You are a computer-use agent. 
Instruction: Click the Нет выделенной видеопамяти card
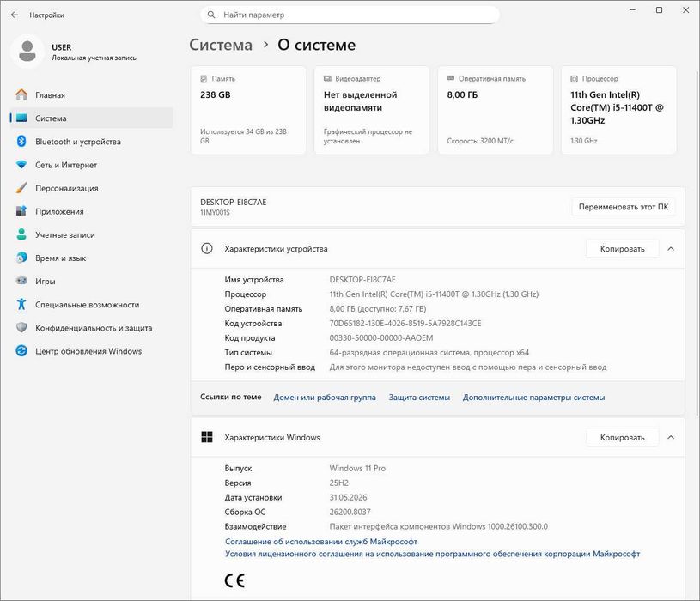point(372,110)
